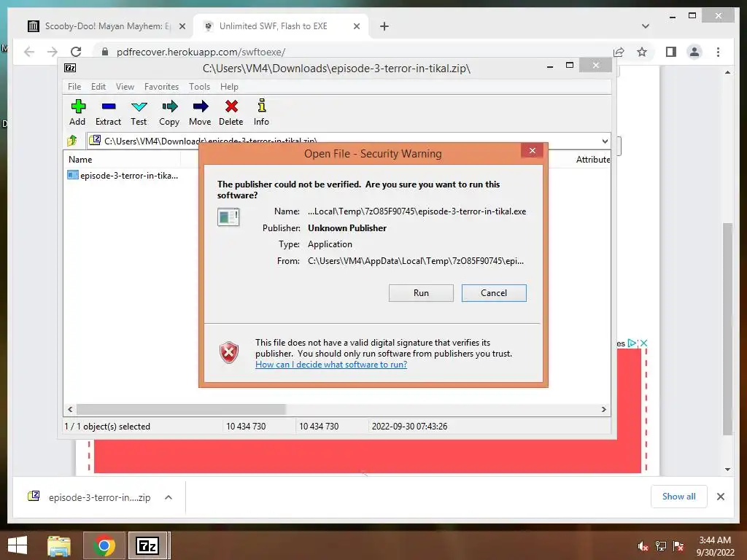
Task: Click the 7-Zip horizontal scrollbar thumb
Action: tap(181, 409)
